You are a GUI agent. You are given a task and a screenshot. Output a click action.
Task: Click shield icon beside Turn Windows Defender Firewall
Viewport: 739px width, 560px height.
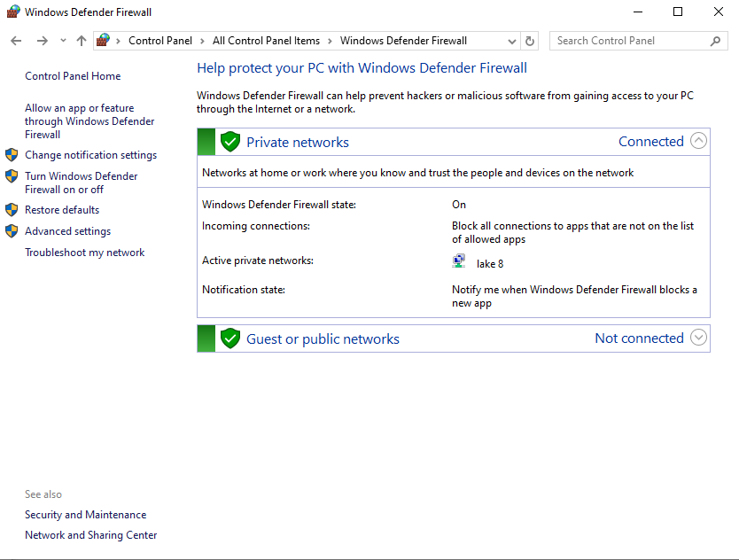[12, 176]
